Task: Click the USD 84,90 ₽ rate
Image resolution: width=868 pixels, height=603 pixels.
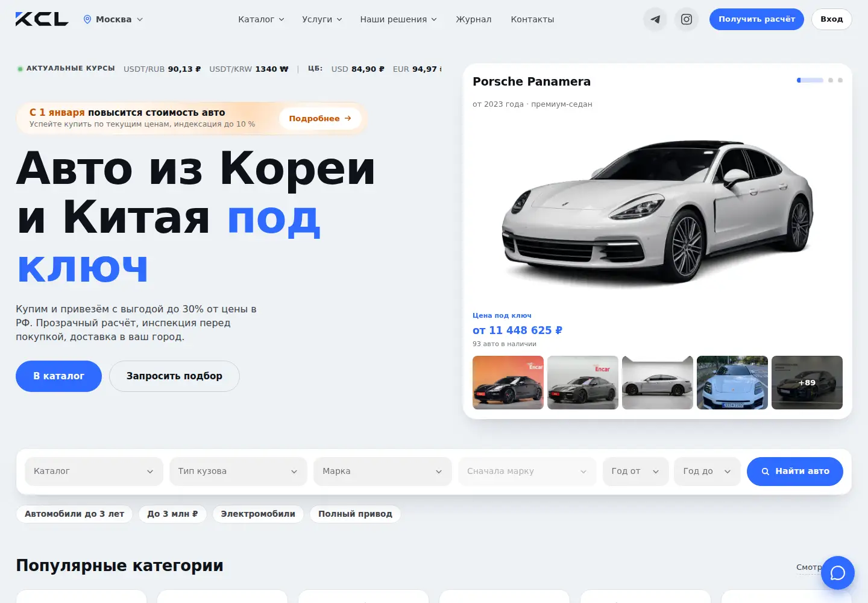Action: pyautogui.click(x=358, y=69)
